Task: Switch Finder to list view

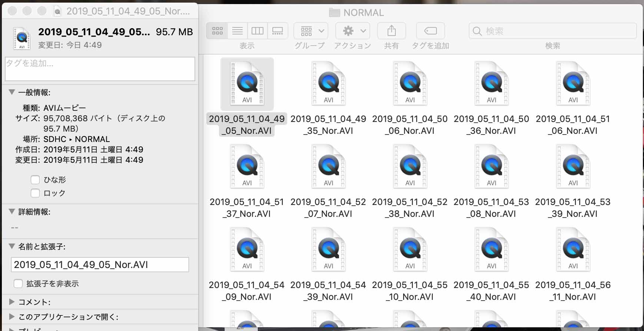Action: (238, 31)
